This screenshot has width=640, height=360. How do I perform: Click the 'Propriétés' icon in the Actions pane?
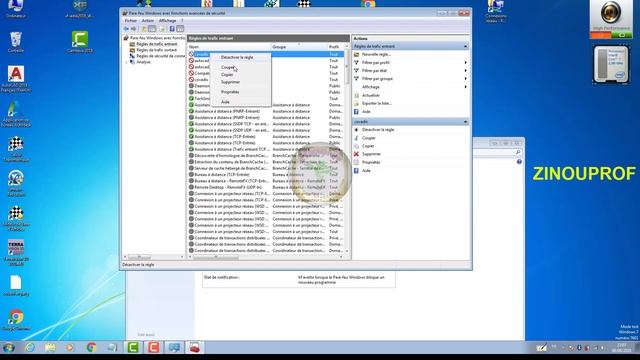[x=356, y=162]
